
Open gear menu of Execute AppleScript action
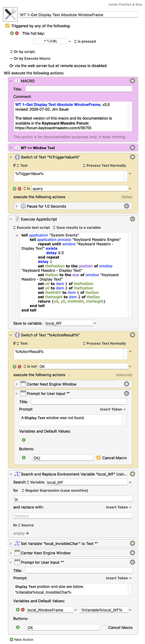pos(132,219)
